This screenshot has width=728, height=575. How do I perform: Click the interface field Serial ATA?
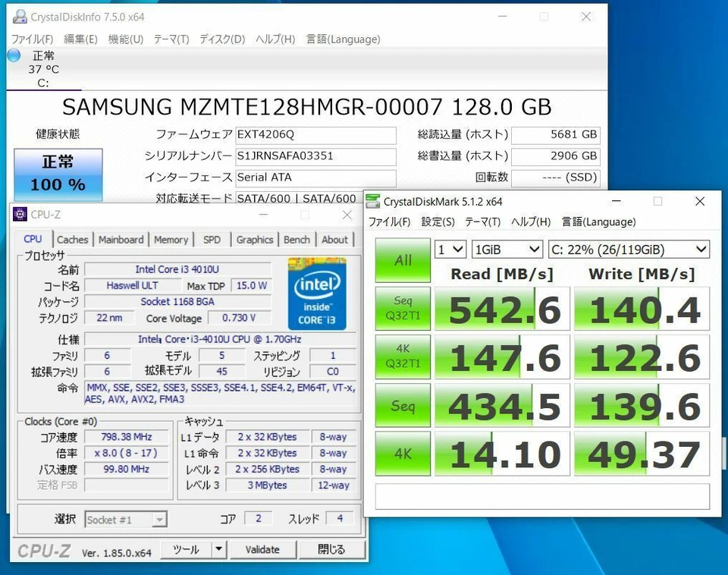click(x=315, y=178)
